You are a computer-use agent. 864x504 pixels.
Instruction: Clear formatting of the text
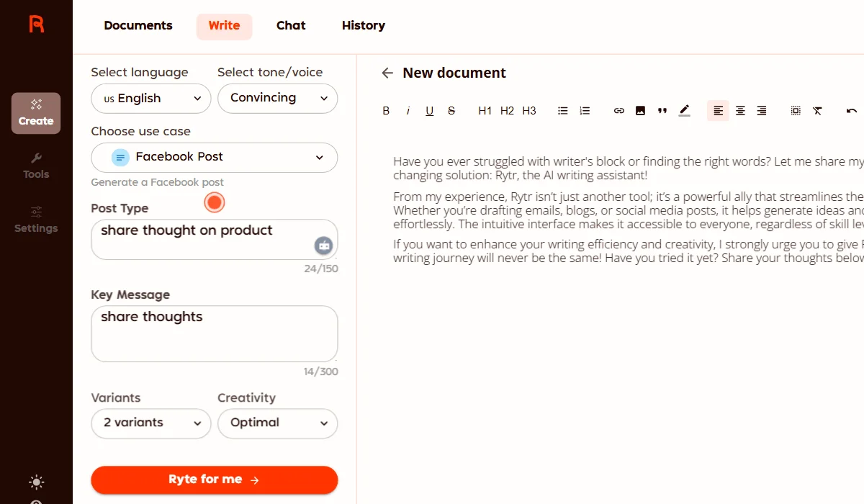pyautogui.click(x=817, y=110)
